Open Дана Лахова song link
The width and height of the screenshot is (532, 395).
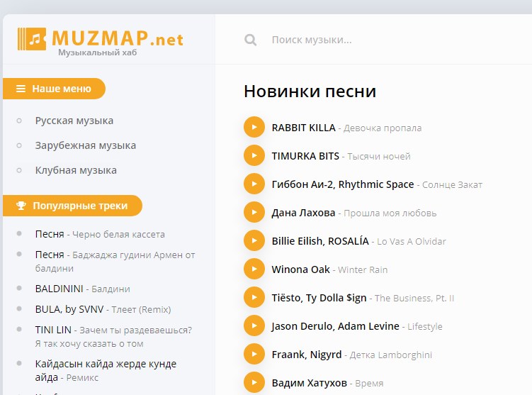point(354,213)
